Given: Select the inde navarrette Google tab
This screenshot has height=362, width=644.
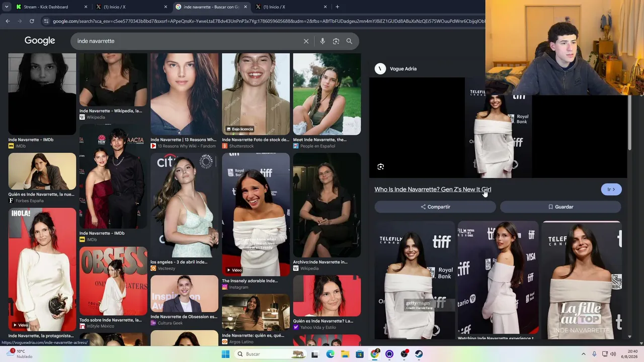Looking at the screenshot, I should [x=212, y=7].
